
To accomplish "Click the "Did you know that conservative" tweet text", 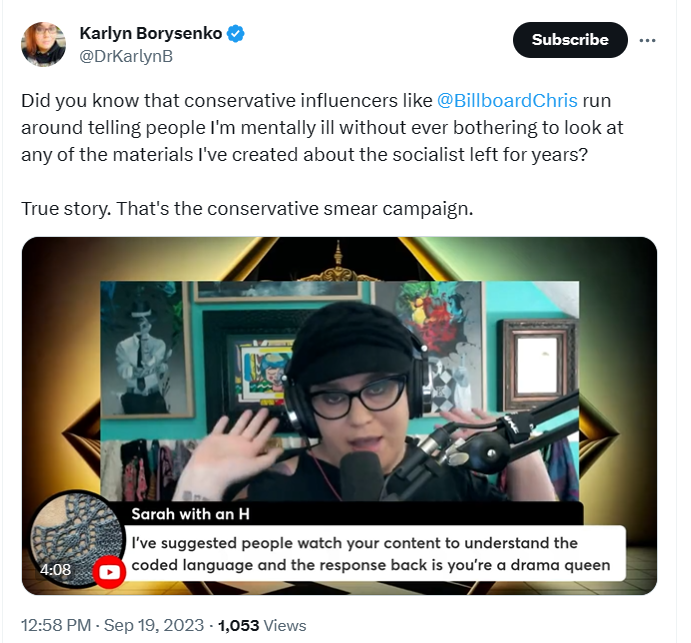I will [x=322, y=128].
